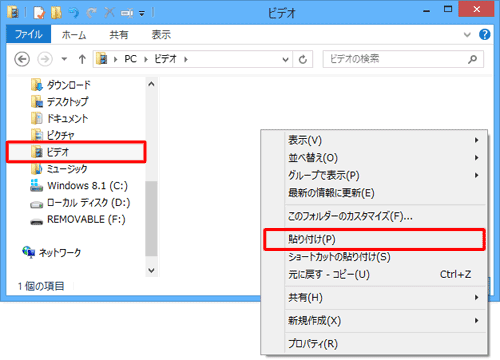Choose 元に戻す - コピー(U) menu entry
The height and width of the screenshot is (360, 500).
[374, 275]
